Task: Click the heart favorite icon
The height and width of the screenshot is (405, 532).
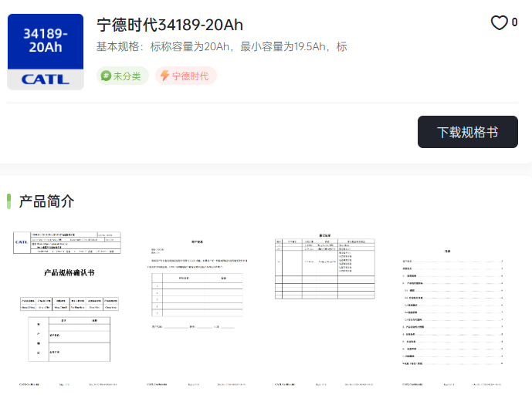Action: pos(499,22)
